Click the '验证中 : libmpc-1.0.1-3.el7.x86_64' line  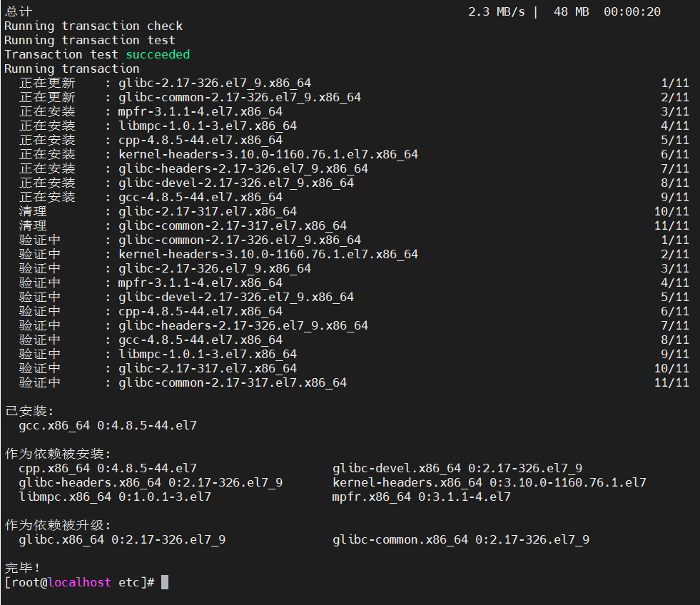[x=207, y=354]
